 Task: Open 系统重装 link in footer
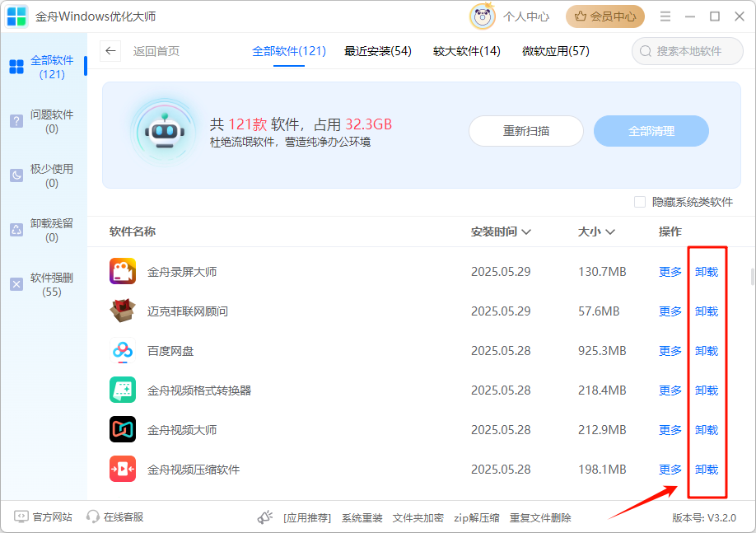pos(362,518)
